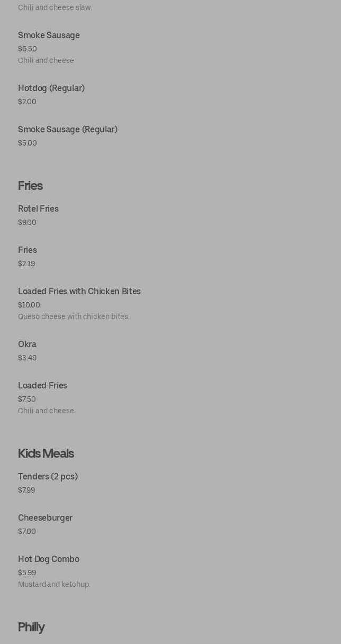The image size is (341, 644).
Task: Click the Philly section heading
Action: (31, 627)
